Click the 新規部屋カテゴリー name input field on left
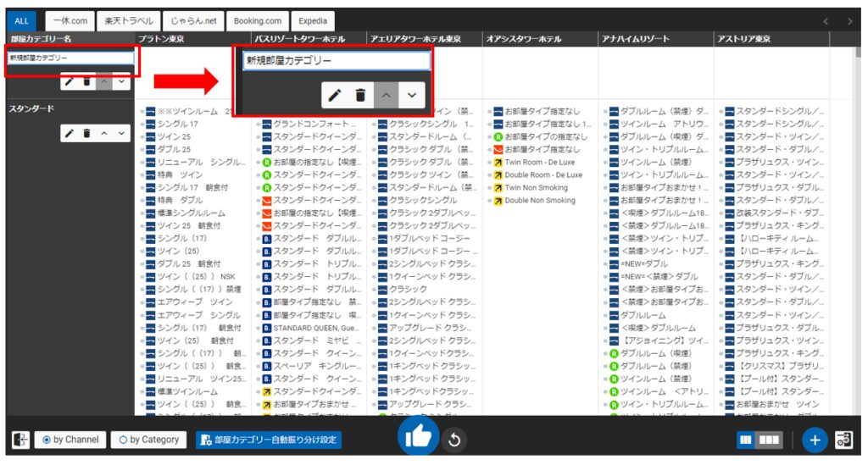Screen dimensions: 868x465 tap(70, 58)
